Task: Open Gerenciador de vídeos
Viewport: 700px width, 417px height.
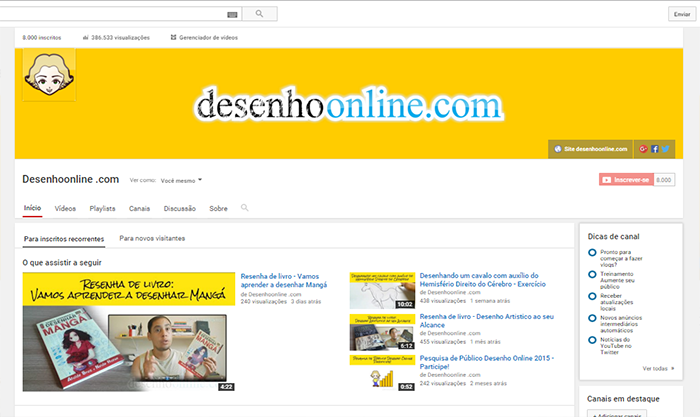Action: point(208,37)
